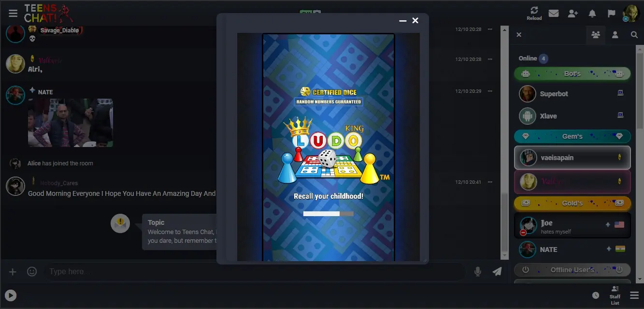This screenshot has width=644, height=309.
Task: Open options menu for the "Alri," message
Action: pyautogui.click(x=490, y=59)
